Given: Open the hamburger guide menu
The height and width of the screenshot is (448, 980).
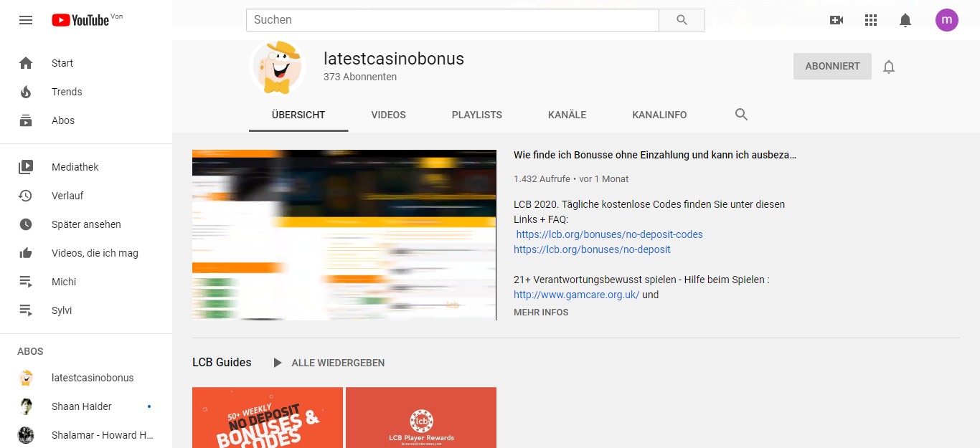Looking at the screenshot, I should [x=26, y=20].
